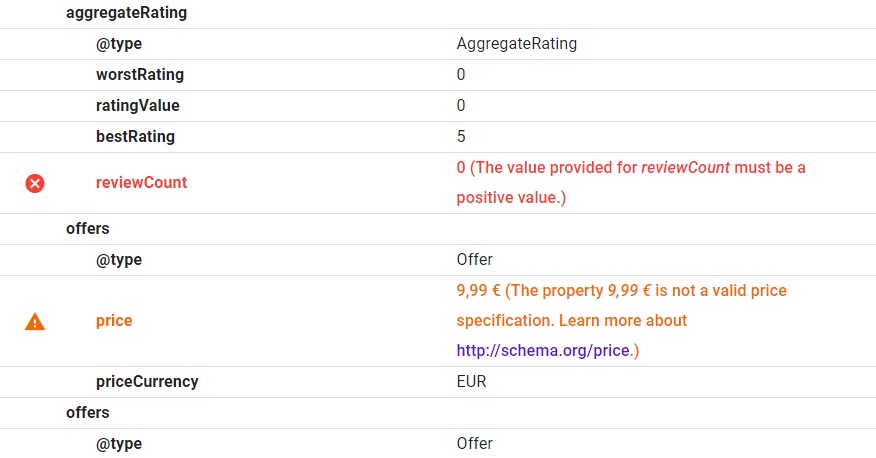The image size is (876, 458).
Task: Select the priceCurrency property label
Action: (147, 382)
